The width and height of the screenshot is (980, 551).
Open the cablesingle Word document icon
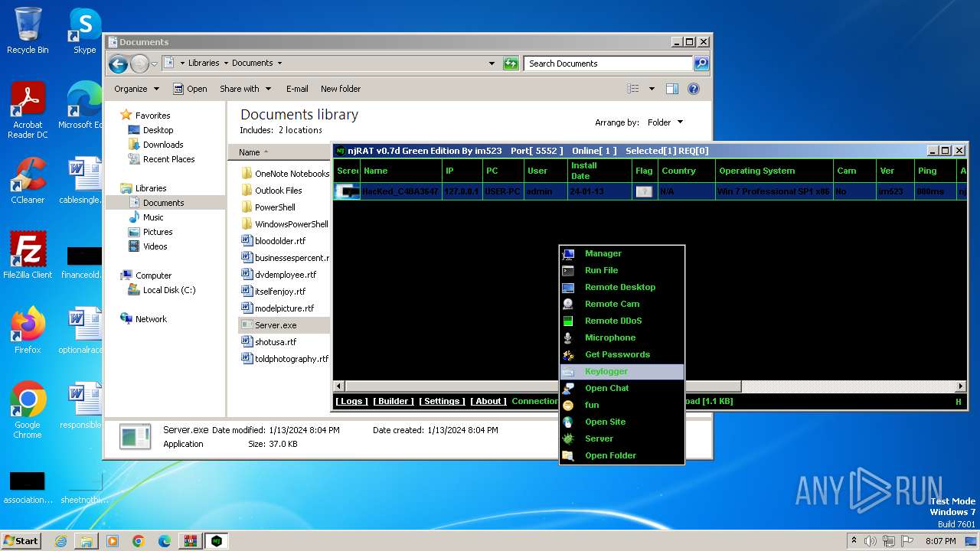point(80,181)
